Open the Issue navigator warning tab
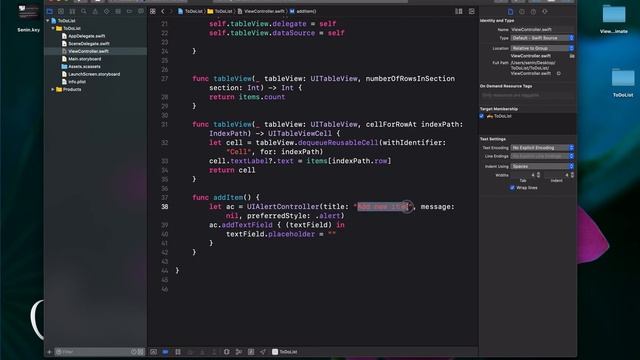Image resolution: width=640 pixels, height=360 pixels. tap(95, 11)
